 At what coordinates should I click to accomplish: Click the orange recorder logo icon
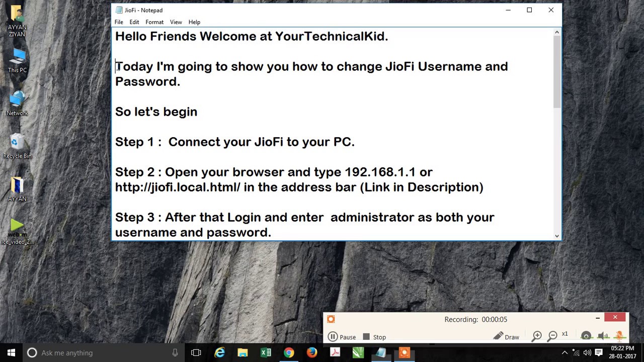point(331,319)
